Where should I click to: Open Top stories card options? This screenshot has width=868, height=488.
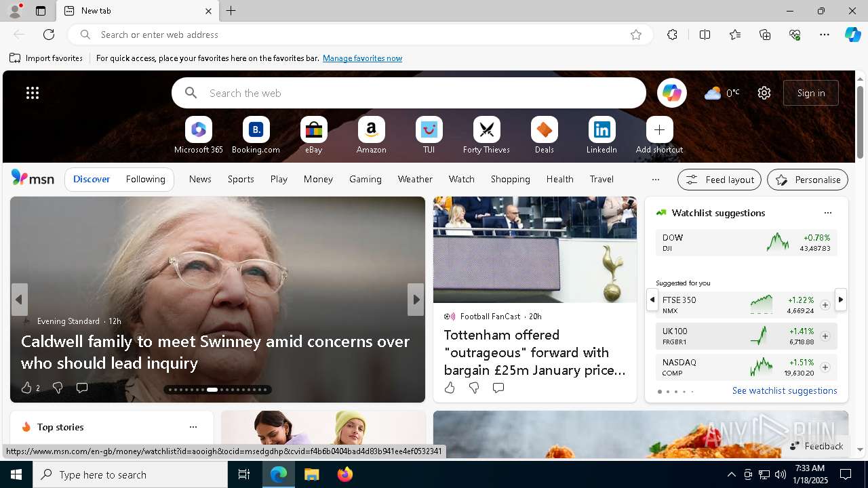point(193,427)
